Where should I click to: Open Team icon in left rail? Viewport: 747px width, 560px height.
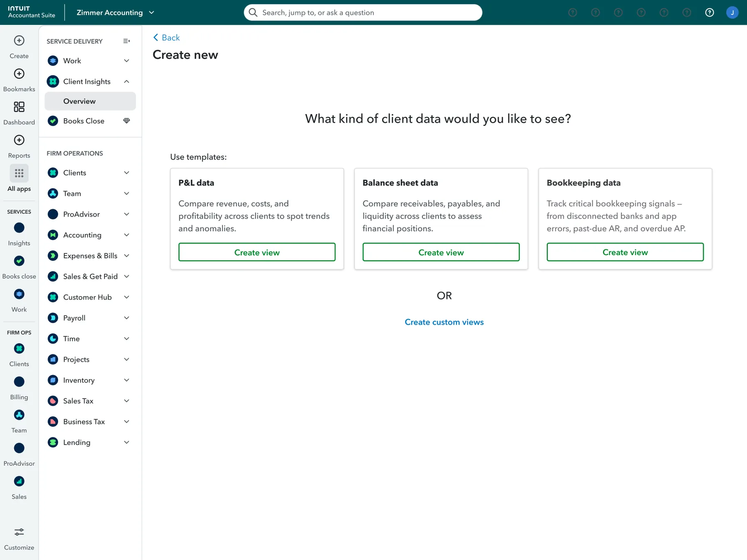[19, 415]
